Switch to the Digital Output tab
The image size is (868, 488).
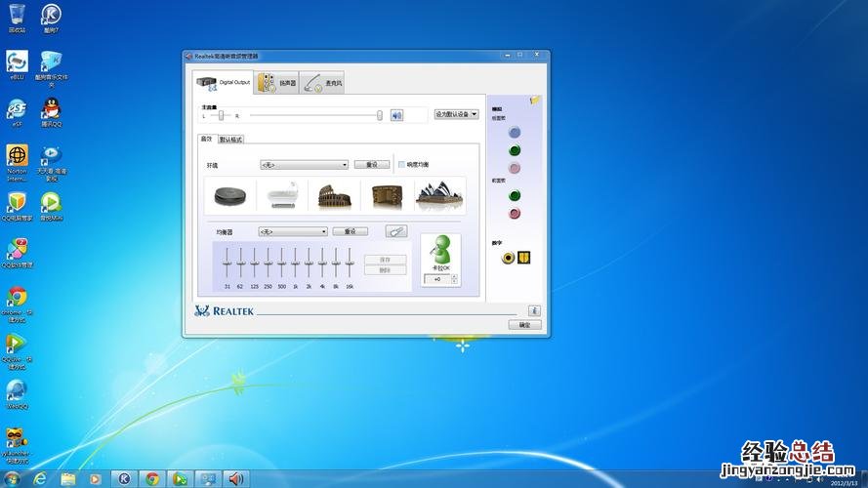tap(224, 83)
